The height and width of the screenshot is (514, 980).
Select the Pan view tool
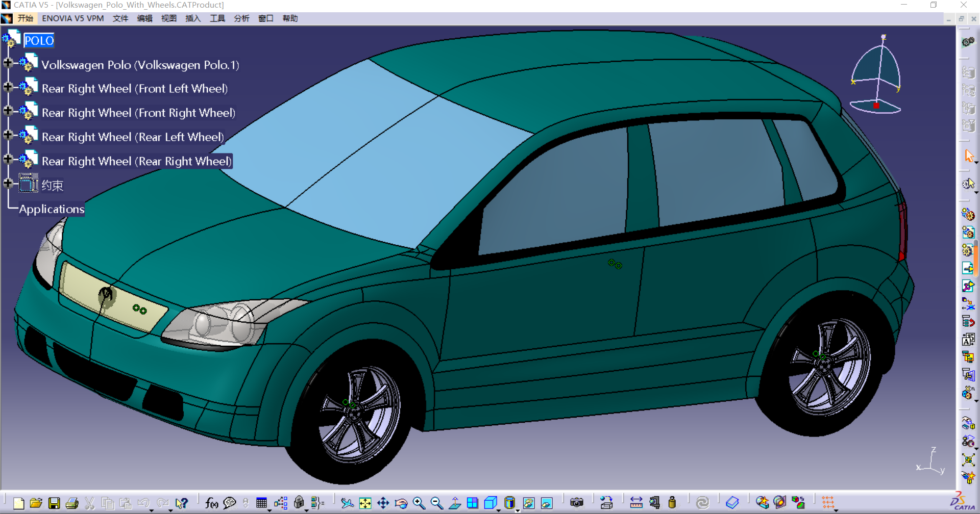[383, 503]
